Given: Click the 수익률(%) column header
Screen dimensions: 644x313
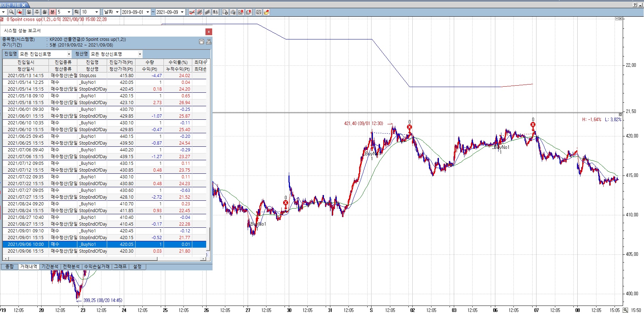Looking at the screenshot, I should [178, 62].
